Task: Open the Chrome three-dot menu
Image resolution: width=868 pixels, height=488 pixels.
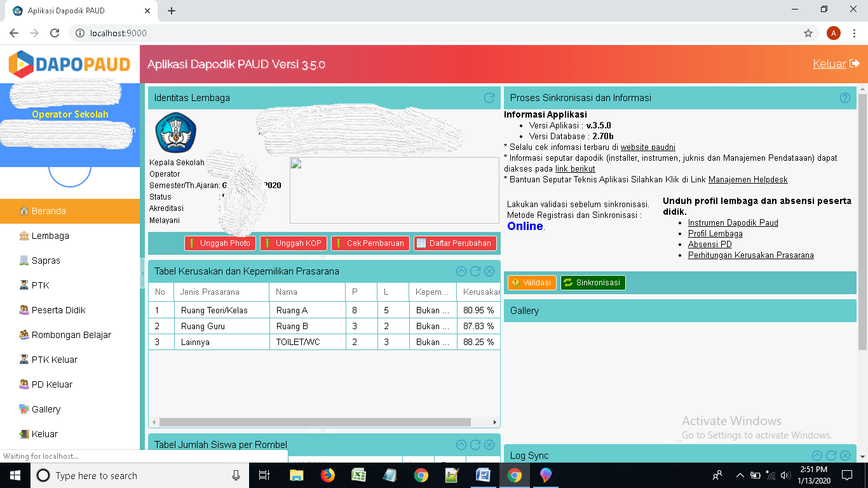Action: click(855, 33)
